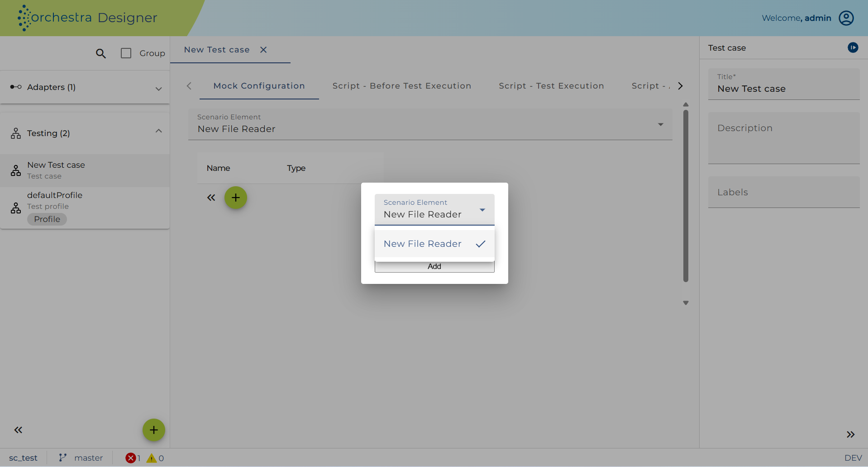Screen dimensions: 868x467
Task: Click green plus button under the table
Action: (x=236, y=198)
